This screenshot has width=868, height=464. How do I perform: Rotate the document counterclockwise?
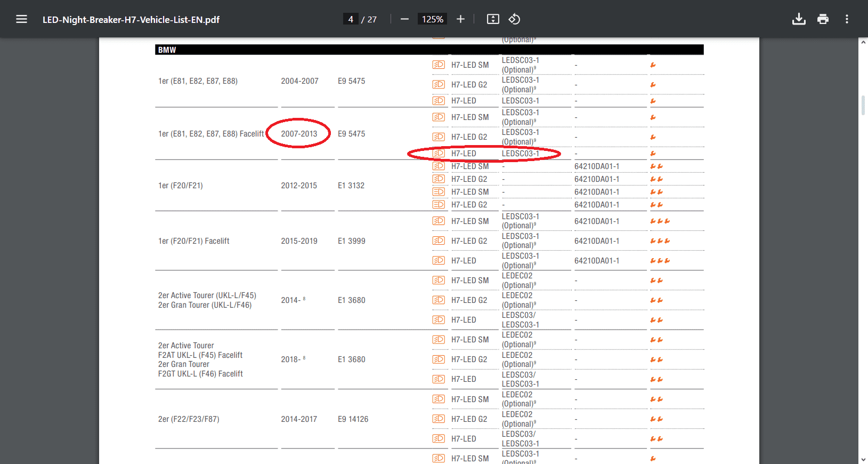pyautogui.click(x=514, y=19)
